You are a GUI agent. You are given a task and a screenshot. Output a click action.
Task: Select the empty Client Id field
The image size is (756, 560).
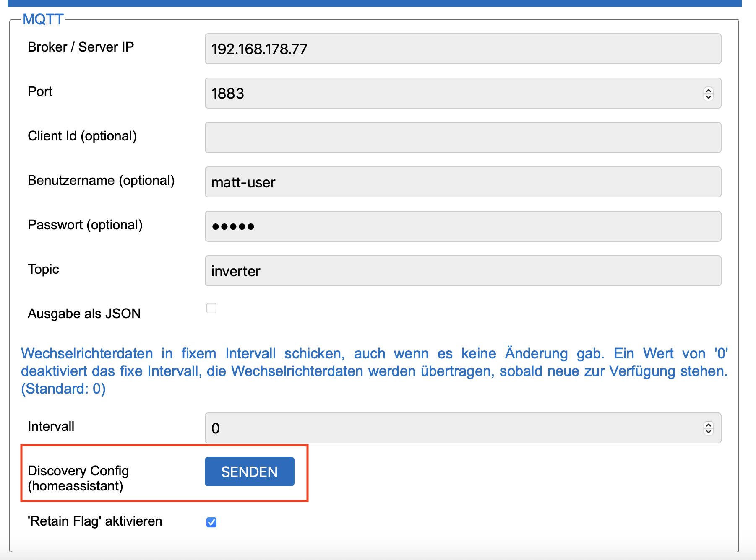pos(462,138)
